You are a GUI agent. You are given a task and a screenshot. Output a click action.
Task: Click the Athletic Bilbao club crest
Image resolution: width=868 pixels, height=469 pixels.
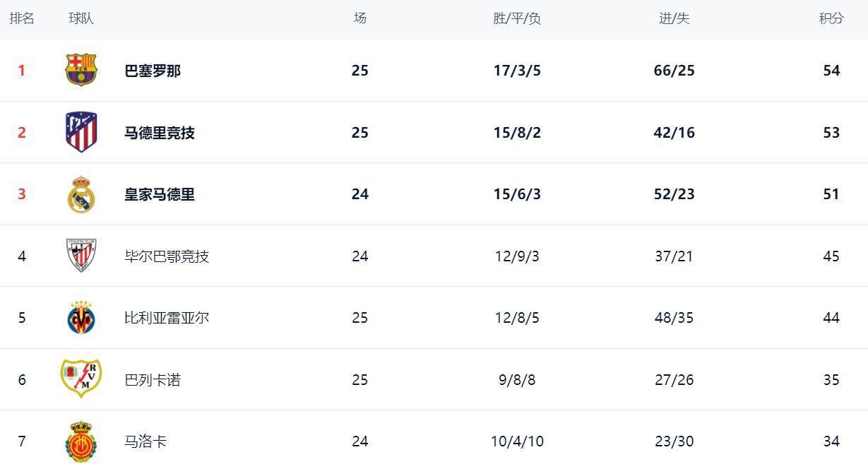coord(81,256)
